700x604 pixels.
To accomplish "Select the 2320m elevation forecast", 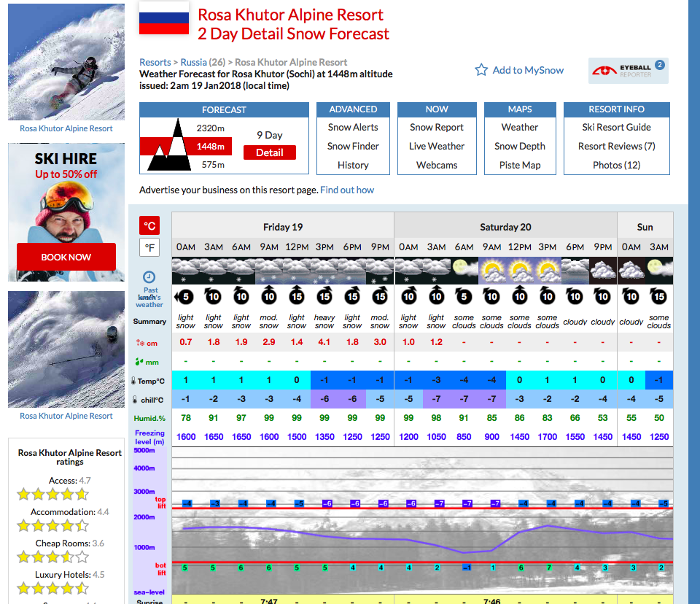I will [x=210, y=128].
